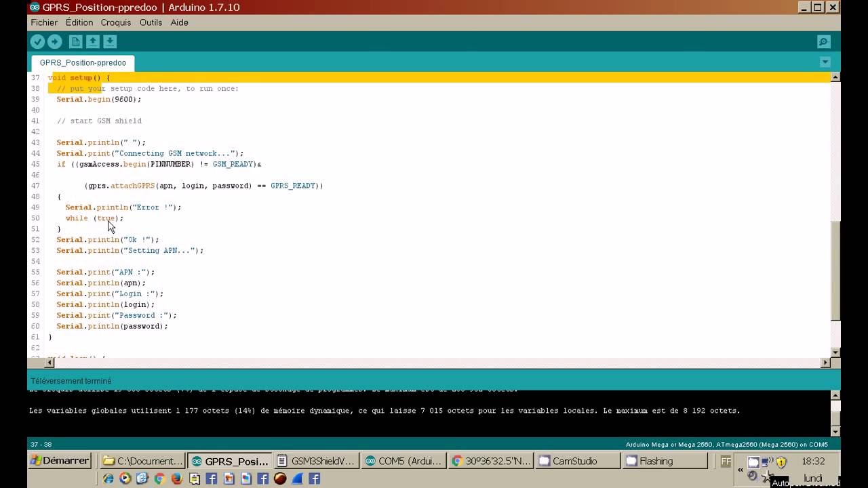Switch to GSM3ShieldV... taskbar button
Screen dimensions: 868x488
tap(316, 461)
